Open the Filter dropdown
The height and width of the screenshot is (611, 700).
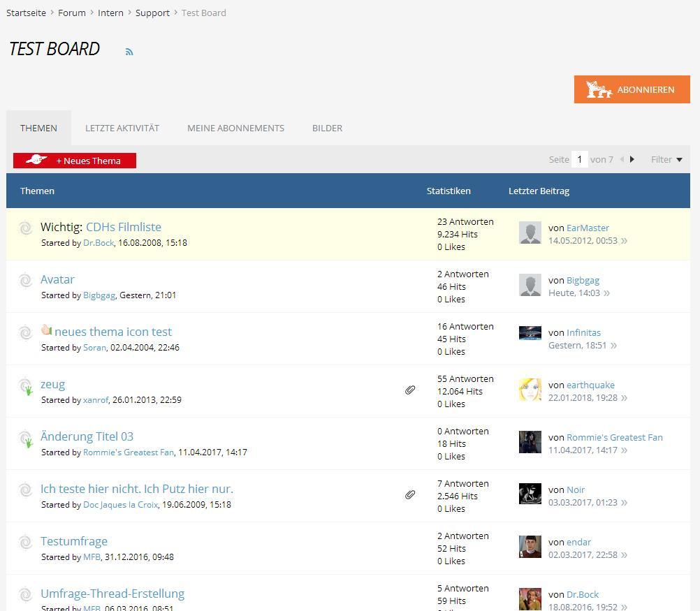pos(666,160)
